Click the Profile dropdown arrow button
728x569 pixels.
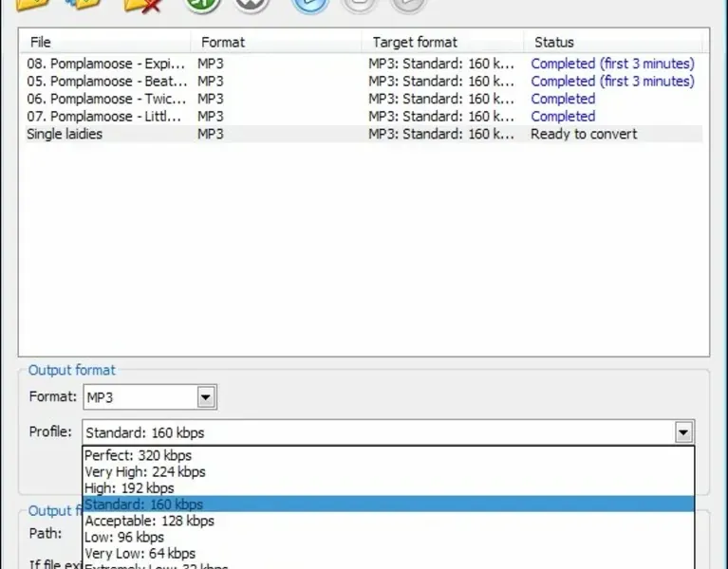click(x=683, y=432)
